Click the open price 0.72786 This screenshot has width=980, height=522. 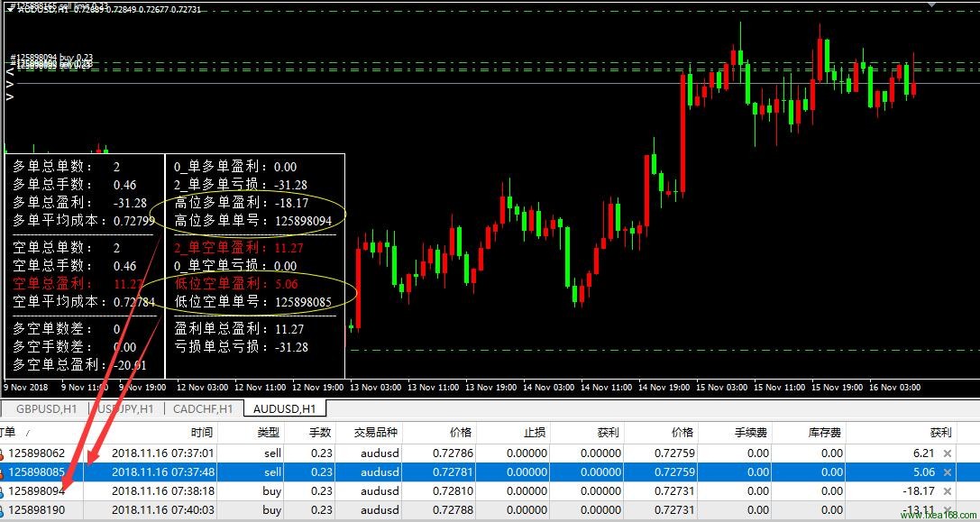453,453
